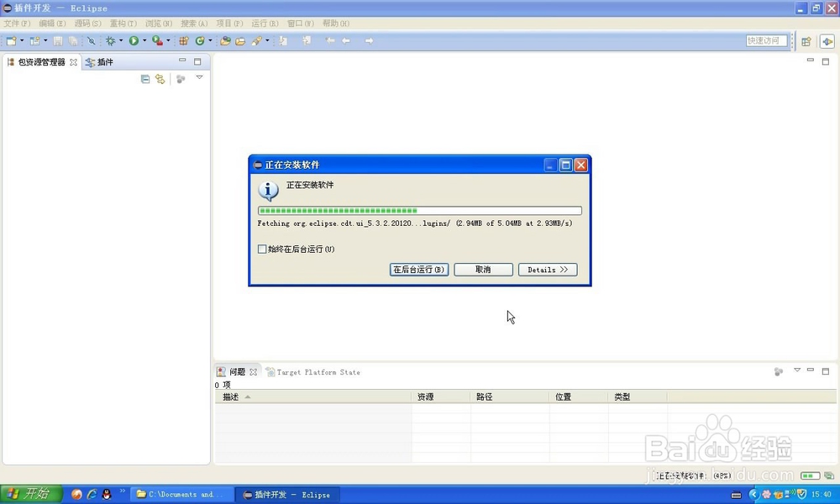840x504 pixels.
Task: Click in the 快速访问 quick access field
Action: 767,40
